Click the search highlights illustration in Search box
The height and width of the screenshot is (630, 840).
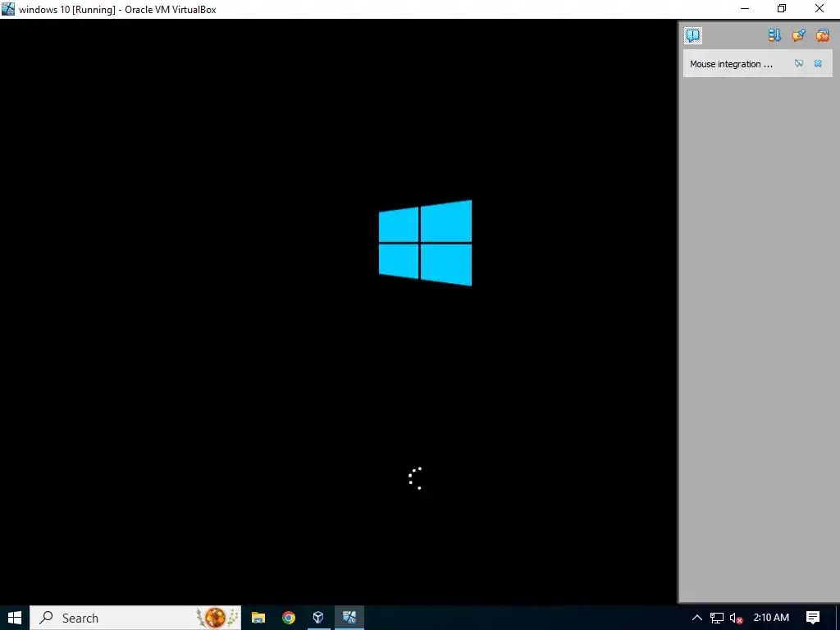click(217, 618)
